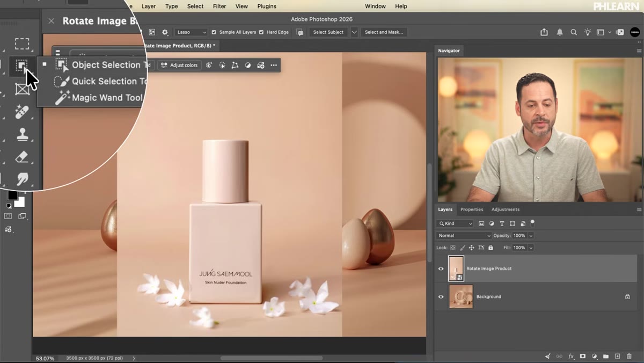Filter layers by adjustment layers icon
The height and width of the screenshot is (363, 644).
[x=492, y=223]
